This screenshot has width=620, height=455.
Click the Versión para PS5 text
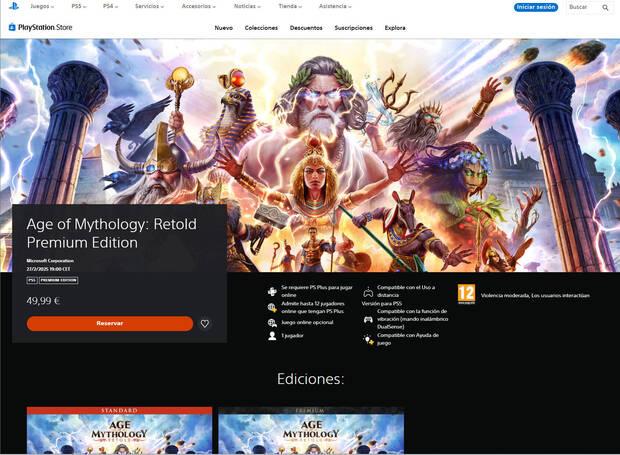pos(382,304)
